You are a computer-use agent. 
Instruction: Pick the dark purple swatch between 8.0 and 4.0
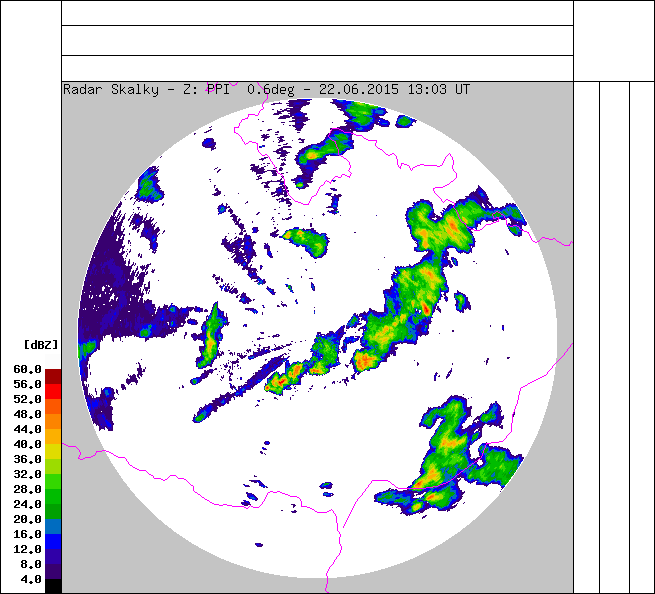(x=53, y=572)
